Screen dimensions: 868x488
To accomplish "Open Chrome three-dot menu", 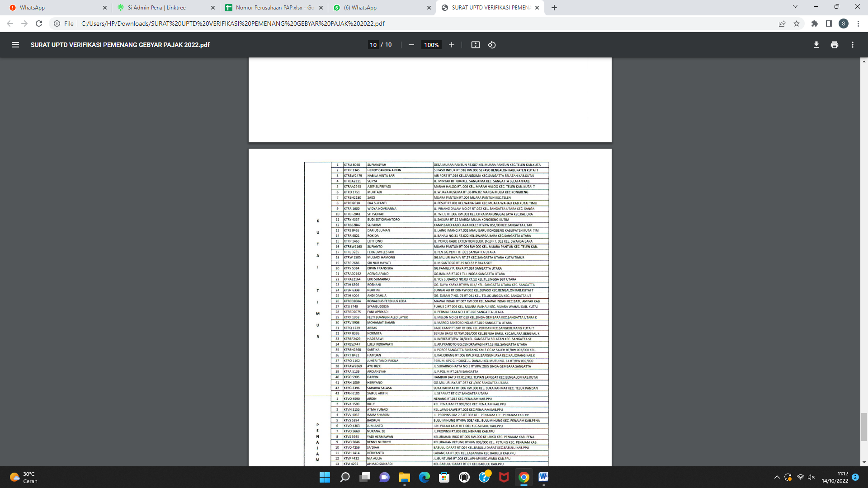I will coord(858,23).
